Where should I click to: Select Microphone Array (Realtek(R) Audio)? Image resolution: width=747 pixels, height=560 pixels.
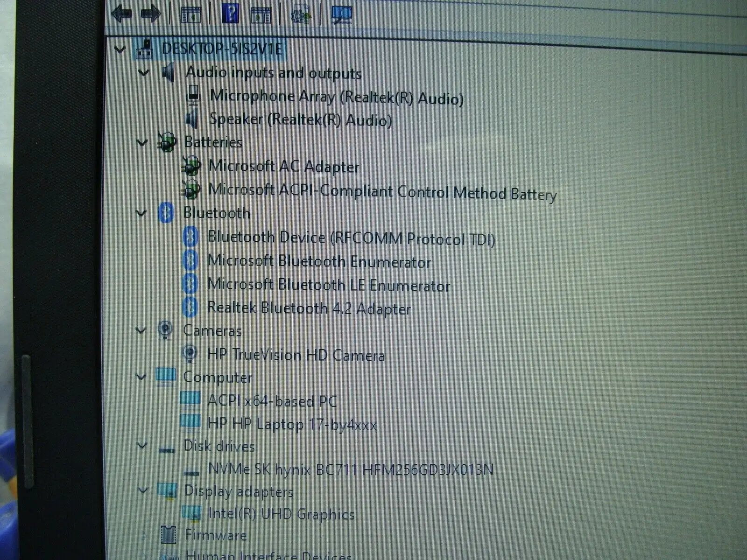[337, 97]
